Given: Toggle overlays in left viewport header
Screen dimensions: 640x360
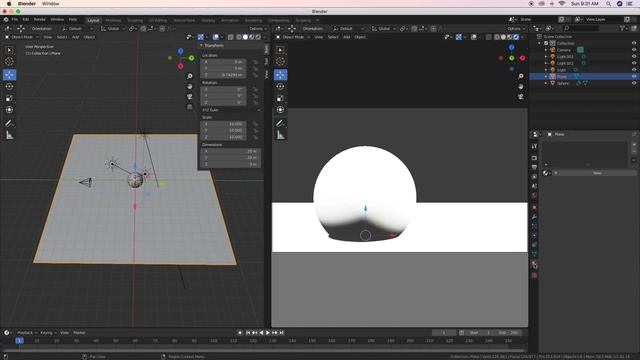Looking at the screenshot, I should point(216,37).
